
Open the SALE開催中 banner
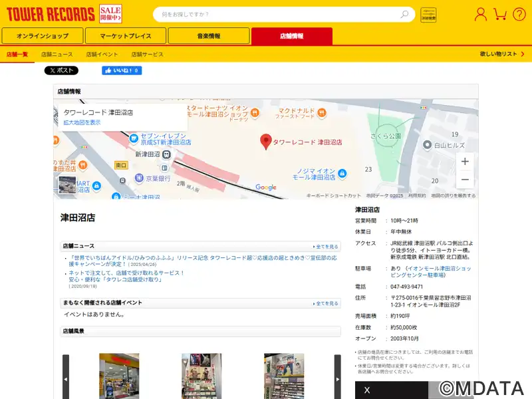[x=110, y=13]
